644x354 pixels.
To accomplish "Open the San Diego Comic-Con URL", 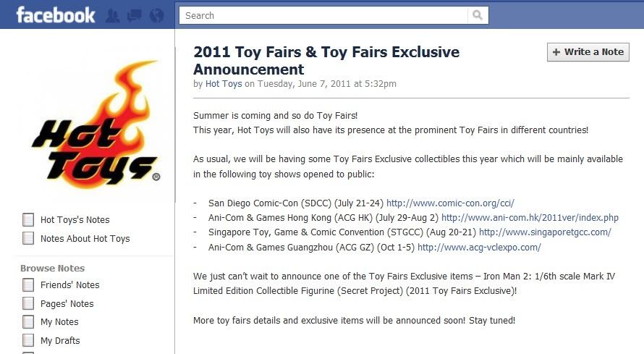I will coord(450,203).
